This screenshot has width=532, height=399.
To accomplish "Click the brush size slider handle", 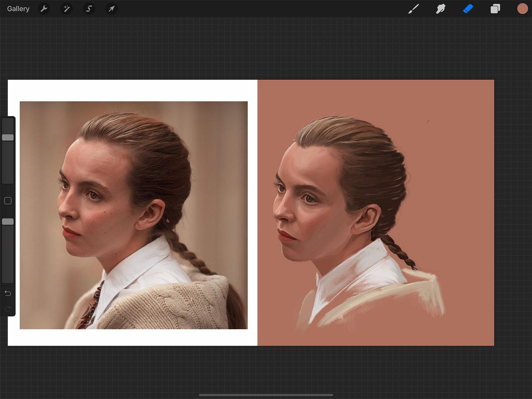I will (x=8, y=137).
